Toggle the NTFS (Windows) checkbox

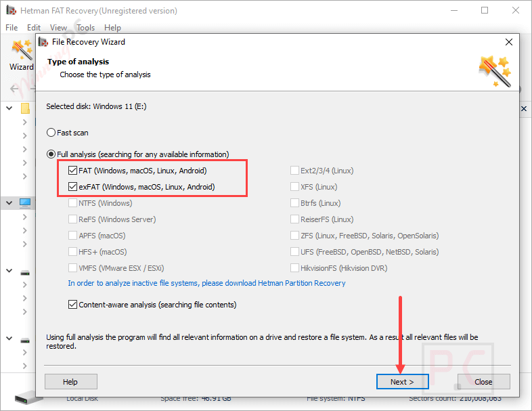tap(72, 203)
